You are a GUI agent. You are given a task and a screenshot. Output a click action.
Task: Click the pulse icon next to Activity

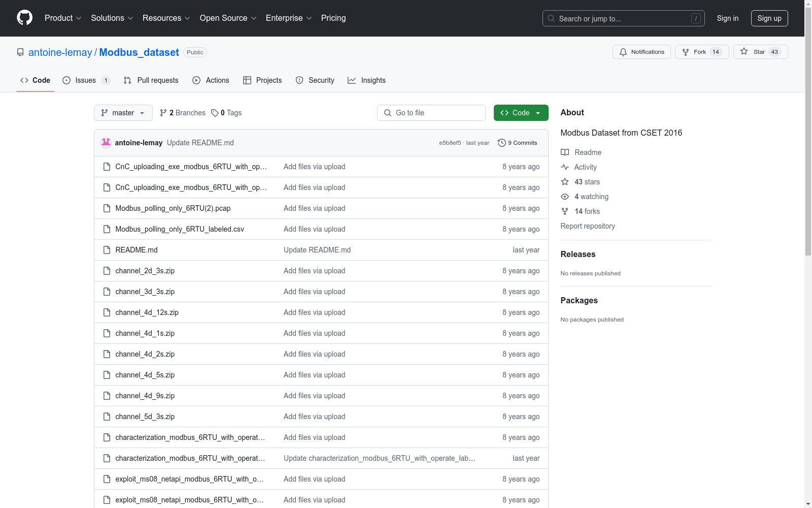[x=565, y=167]
